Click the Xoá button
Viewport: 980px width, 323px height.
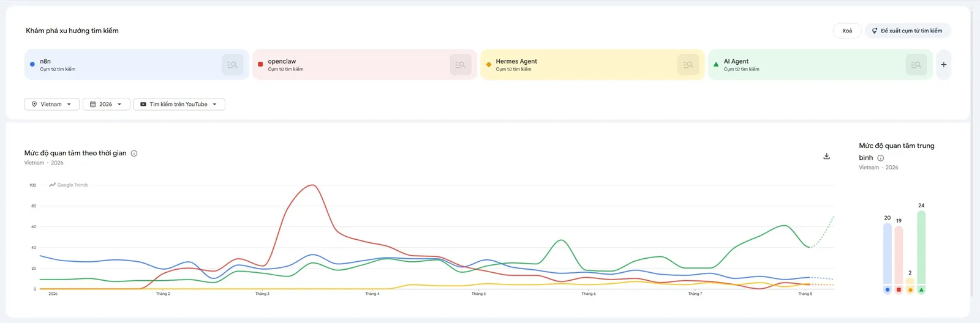pyautogui.click(x=847, y=31)
